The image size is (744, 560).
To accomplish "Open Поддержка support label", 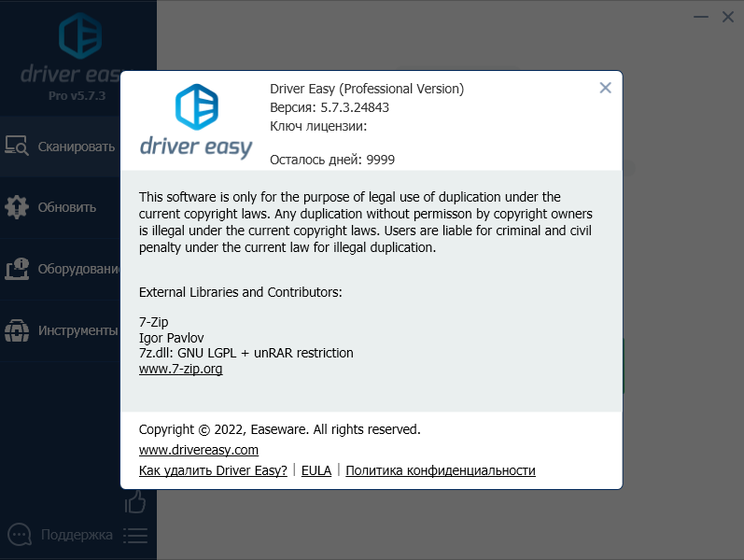I will click(77, 535).
